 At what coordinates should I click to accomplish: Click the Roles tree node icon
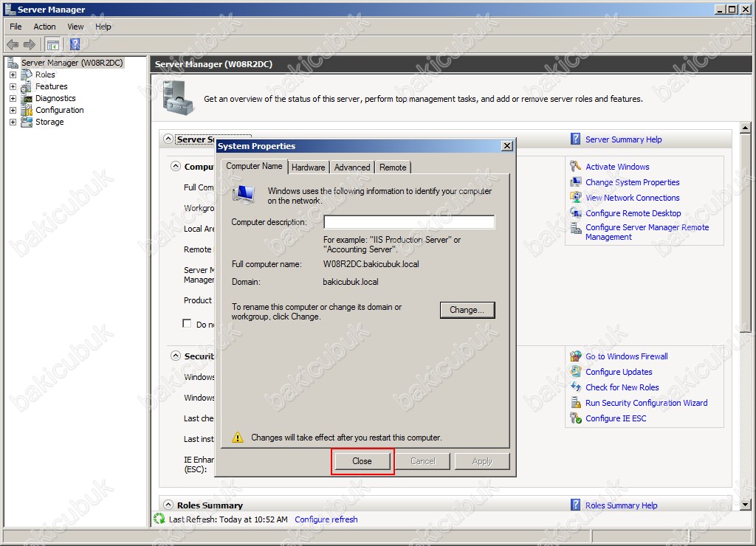27,75
